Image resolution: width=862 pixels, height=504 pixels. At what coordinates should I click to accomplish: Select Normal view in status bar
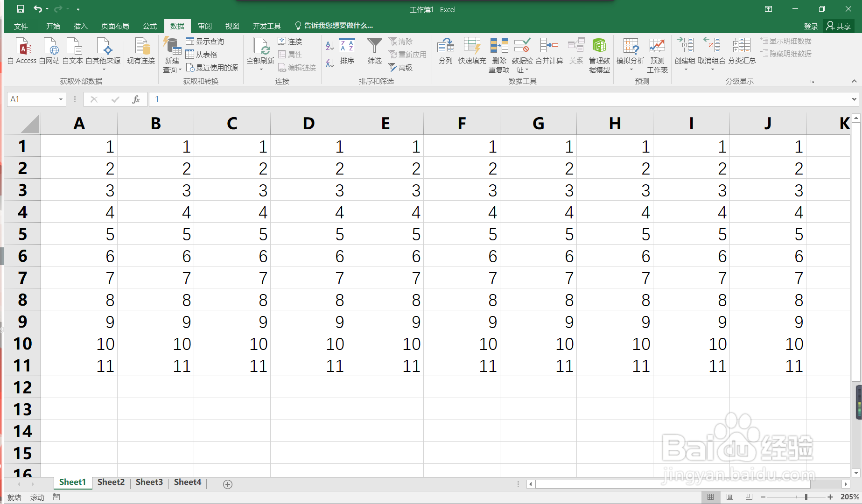pyautogui.click(x=711, y=497)
